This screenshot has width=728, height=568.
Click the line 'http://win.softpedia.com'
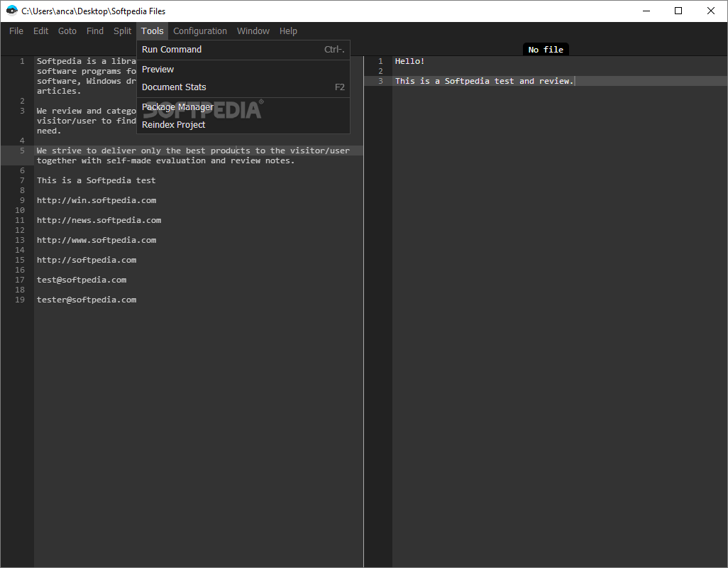pyautogui.click(x=96, y=200)
